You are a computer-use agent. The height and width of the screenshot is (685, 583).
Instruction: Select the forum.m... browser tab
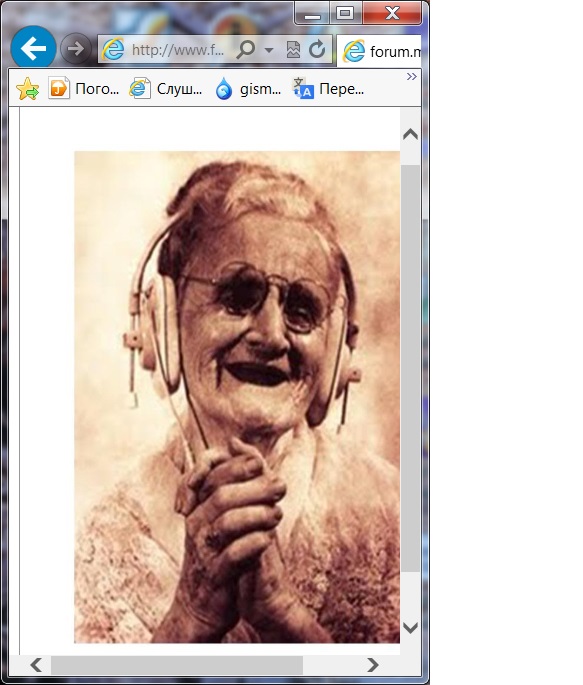point(379,51)
